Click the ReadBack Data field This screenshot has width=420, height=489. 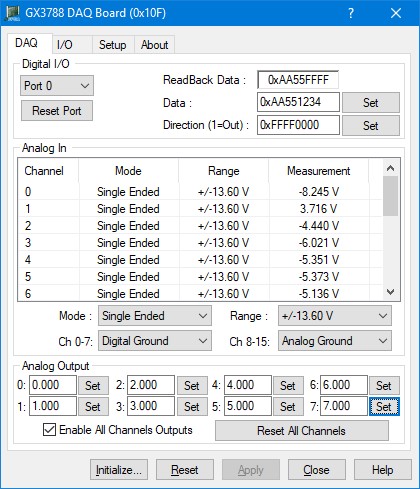click(x=298, y=80)
